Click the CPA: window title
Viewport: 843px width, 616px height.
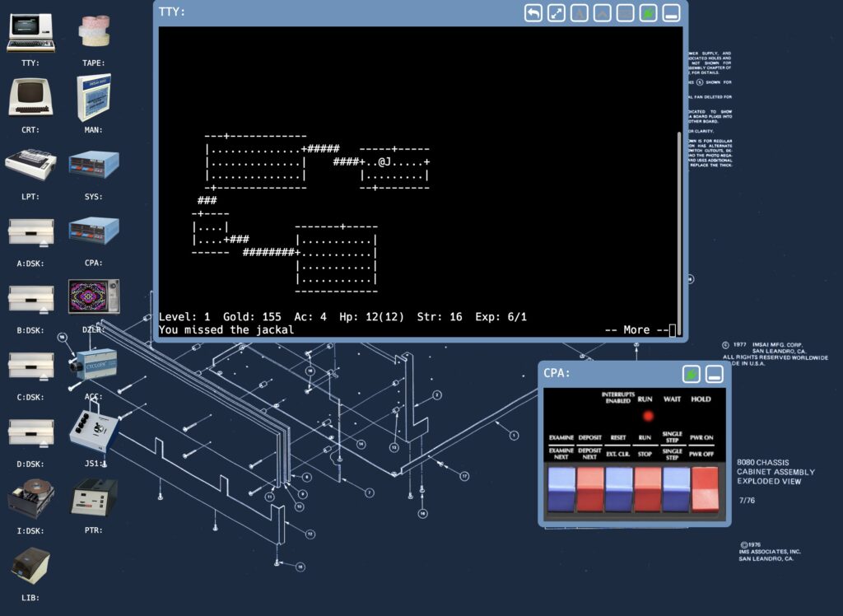point(557,373)
